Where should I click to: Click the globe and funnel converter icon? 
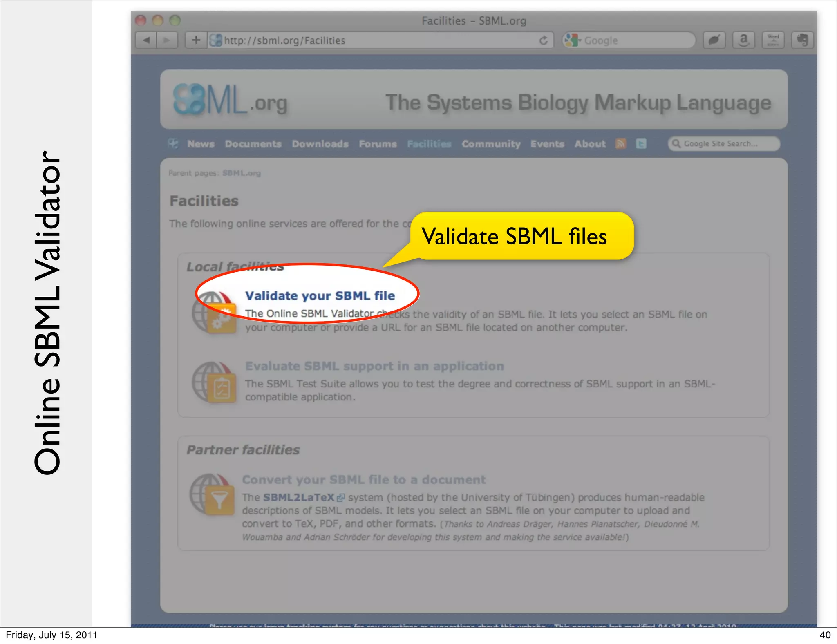click(212, 494)
